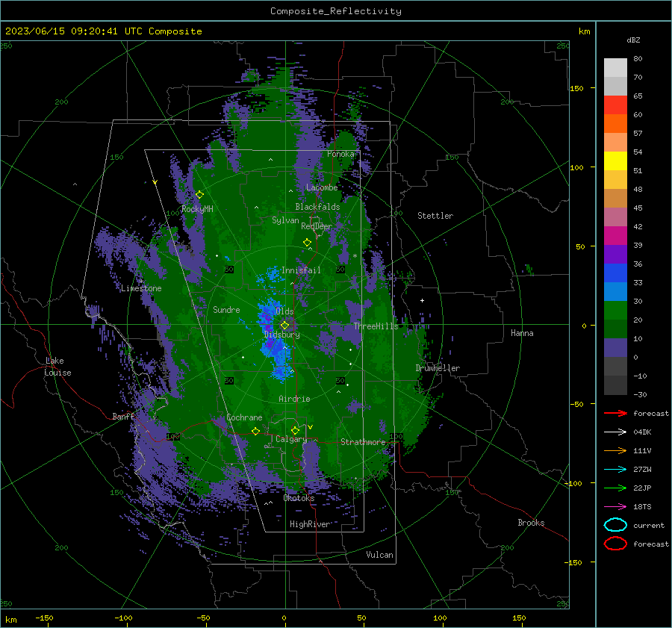Click the Banff label
This screenshot has height=628, width=672.
(x=123, y=416)
